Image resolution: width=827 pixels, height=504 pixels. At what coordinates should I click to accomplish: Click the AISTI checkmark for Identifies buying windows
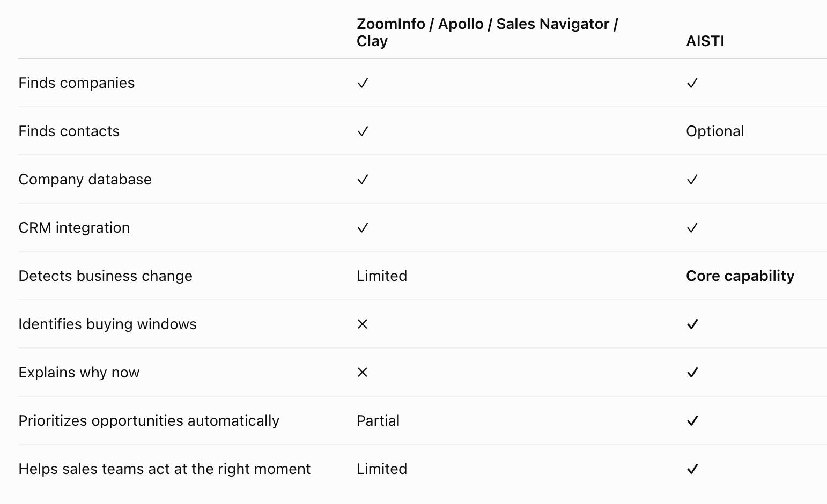(692, 324)
